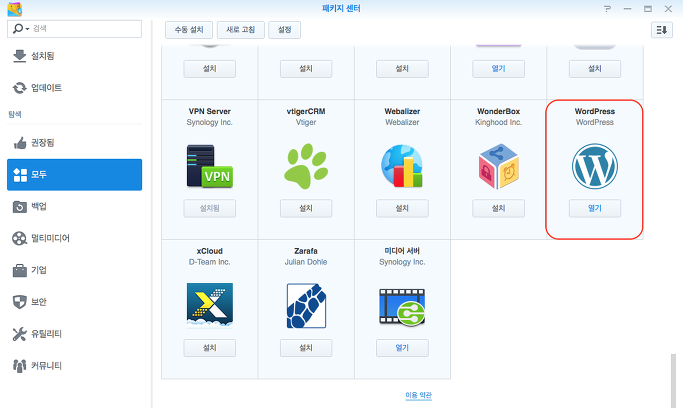683x408 pixels.
Task: Click the Webalizer title text
Action: point(402,111)
